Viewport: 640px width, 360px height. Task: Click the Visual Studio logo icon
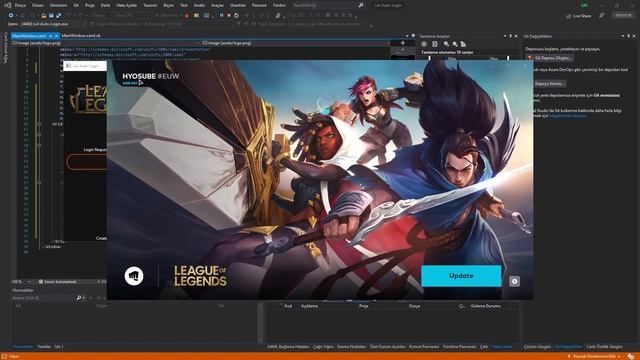coord(7,5)
